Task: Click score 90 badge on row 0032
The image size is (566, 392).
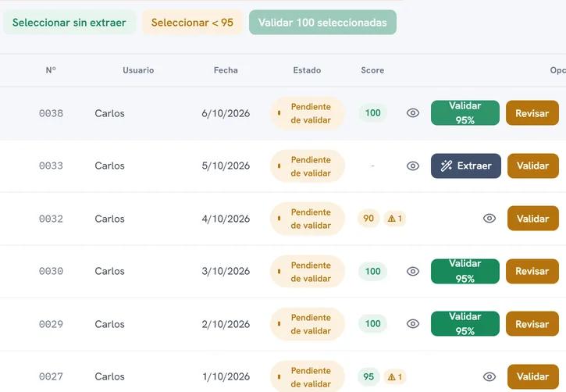Action: [368, 219]
